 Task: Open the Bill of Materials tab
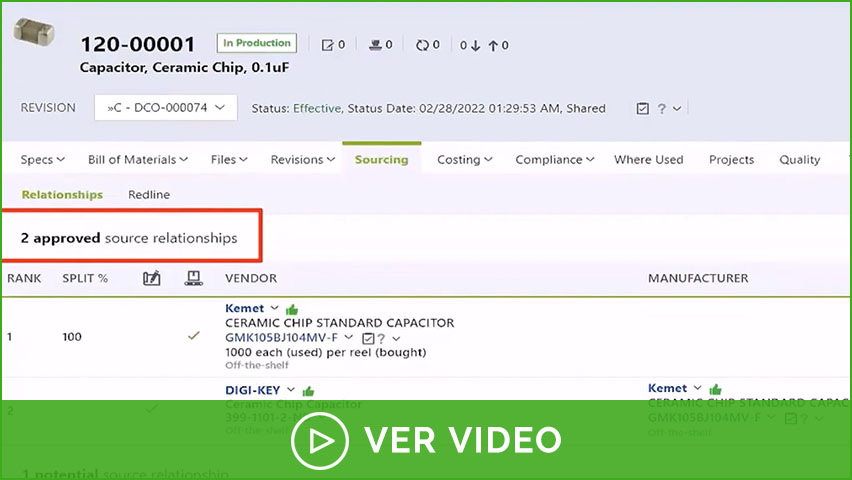138,160
